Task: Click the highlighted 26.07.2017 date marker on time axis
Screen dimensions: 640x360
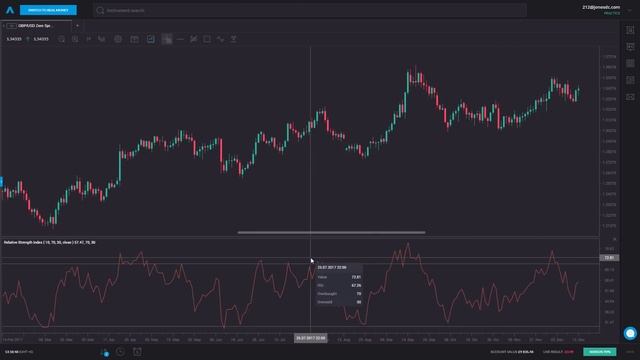Action: 311,338
